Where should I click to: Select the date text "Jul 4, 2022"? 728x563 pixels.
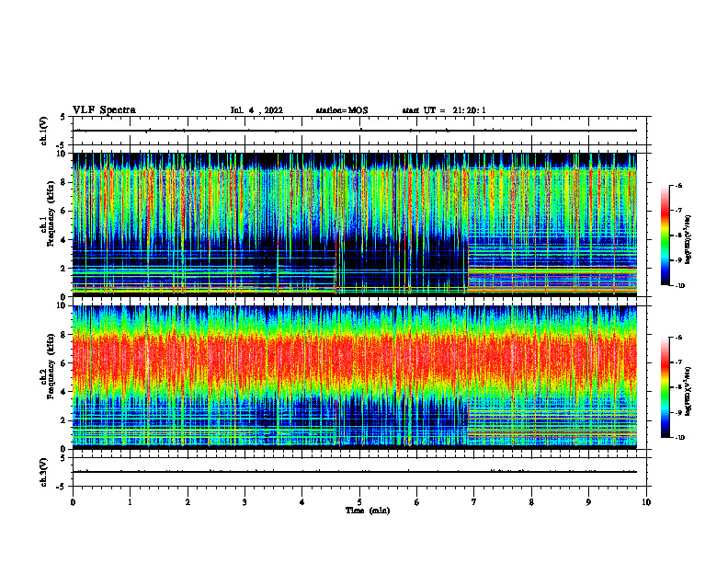pos(256,110)
